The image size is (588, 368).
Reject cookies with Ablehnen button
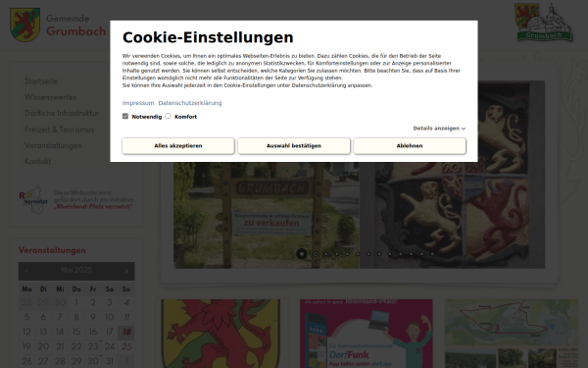tap(410, 145)
